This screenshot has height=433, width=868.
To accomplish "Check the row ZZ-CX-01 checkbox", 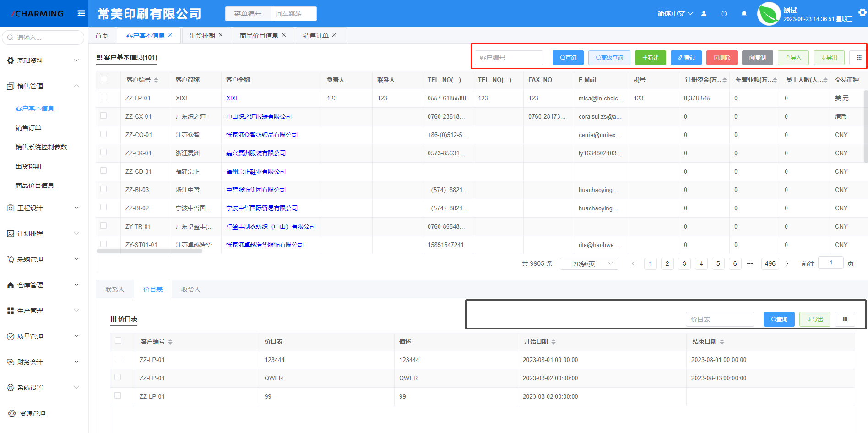I will 104,115.
